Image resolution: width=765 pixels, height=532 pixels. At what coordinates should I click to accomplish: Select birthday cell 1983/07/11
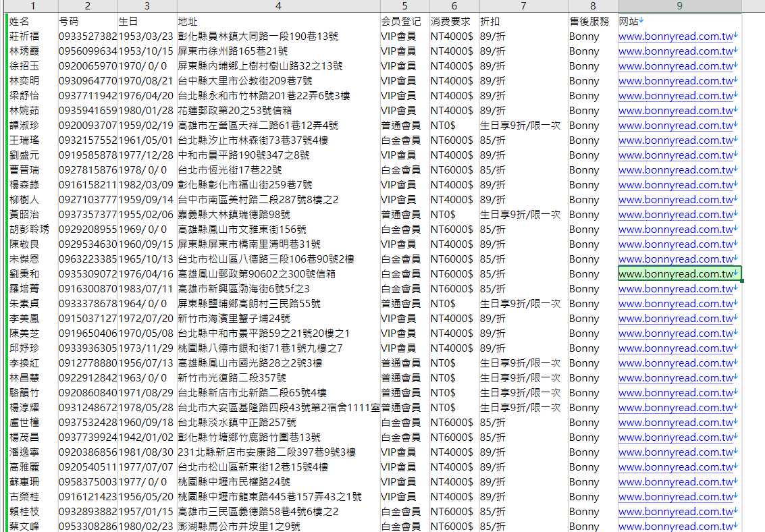click(147, 289)
